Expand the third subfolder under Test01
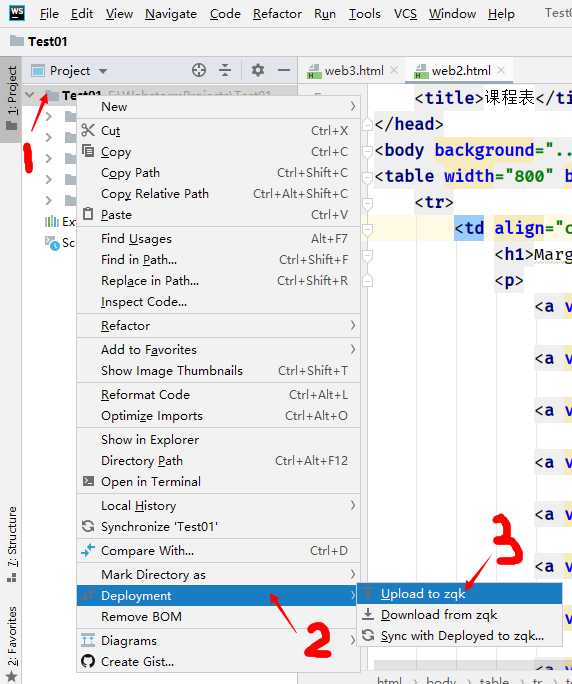 click(x=49, y=158)
